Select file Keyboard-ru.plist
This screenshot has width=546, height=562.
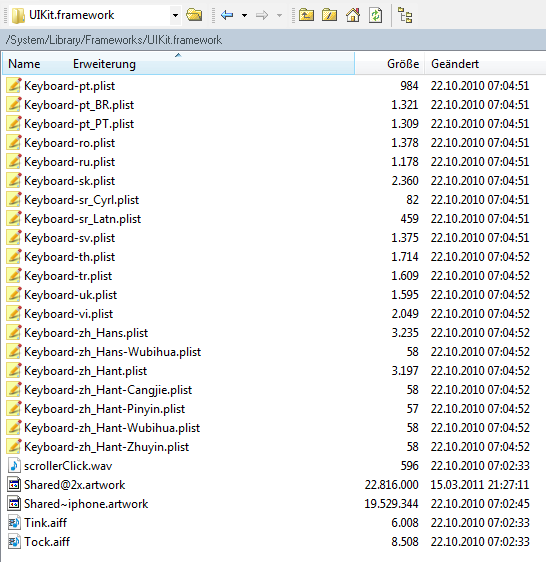coord(70,162)
